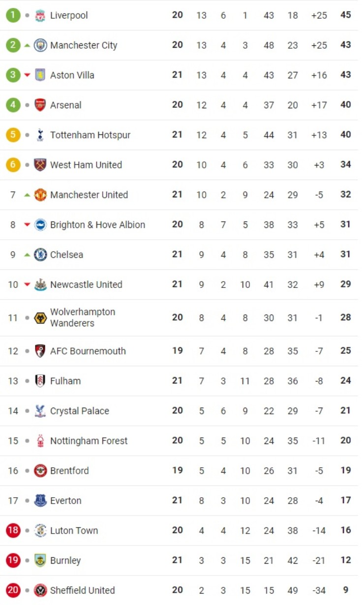This screenshot has height=605, width=364.
Task: Click the Wolverhampton Wanderers wolf crest
Action: 40,318
